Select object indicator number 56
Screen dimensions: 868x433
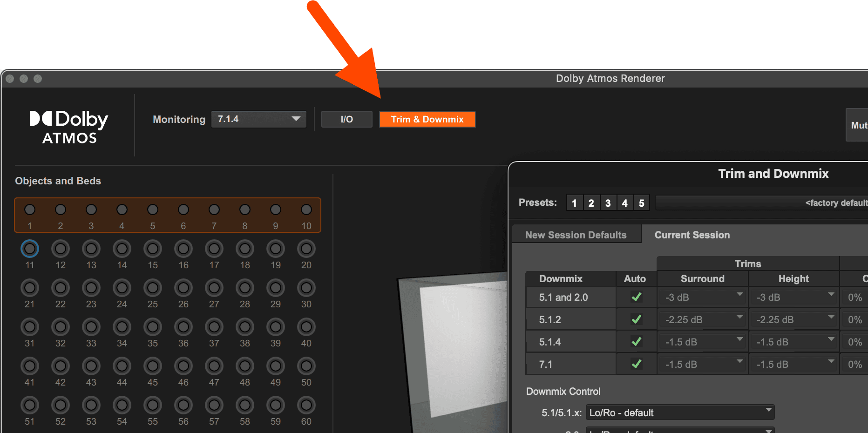click(x=183, y=406)
